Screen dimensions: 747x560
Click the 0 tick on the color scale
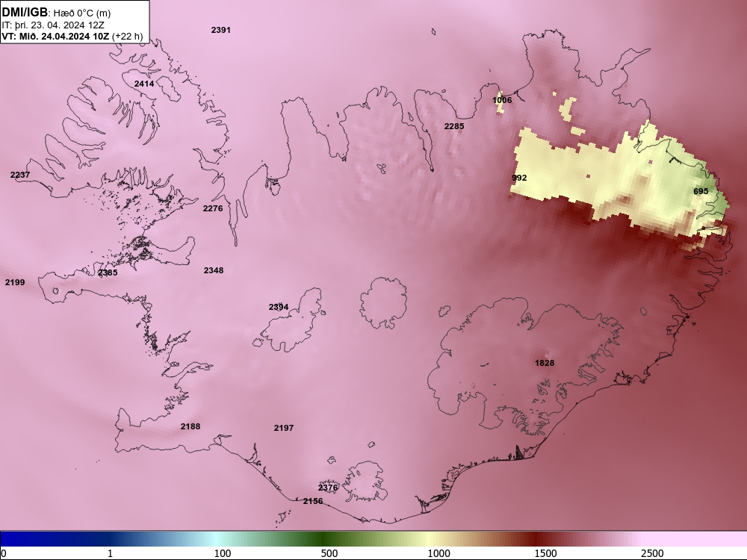coord(4,553)
